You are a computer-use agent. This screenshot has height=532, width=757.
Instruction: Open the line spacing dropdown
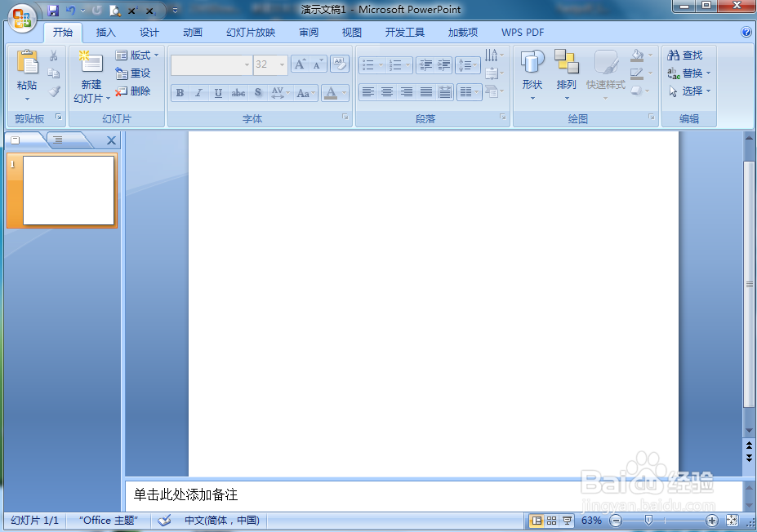[x=467, y=64]
